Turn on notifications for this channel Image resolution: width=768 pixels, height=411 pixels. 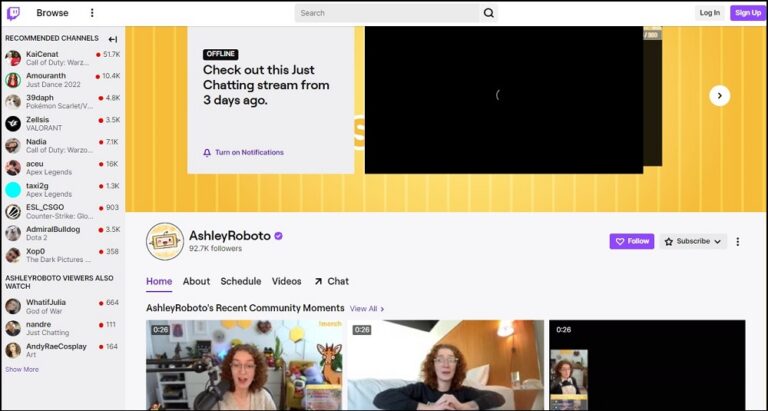click(x=243, y=153)
